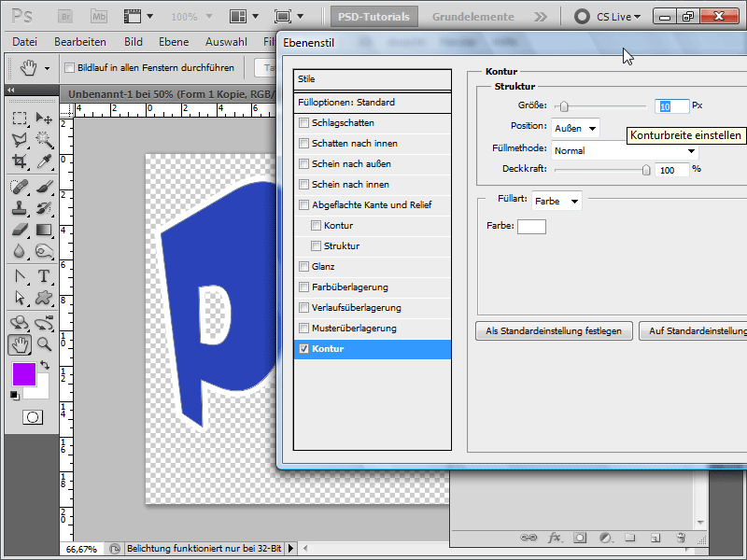Viewport: 747px width, 560px height.
Task: Select the Custom Shape tool
Action: pos(44,298)
